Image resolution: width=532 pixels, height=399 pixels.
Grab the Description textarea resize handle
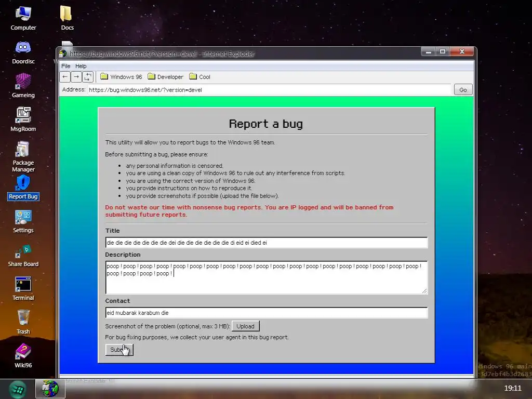[x=424, y=291]
